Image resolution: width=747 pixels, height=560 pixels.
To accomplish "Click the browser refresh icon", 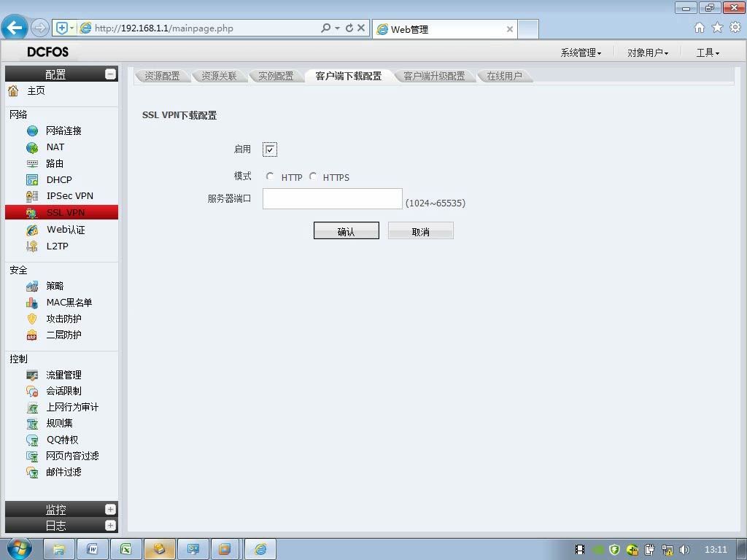I will point(349,28).
